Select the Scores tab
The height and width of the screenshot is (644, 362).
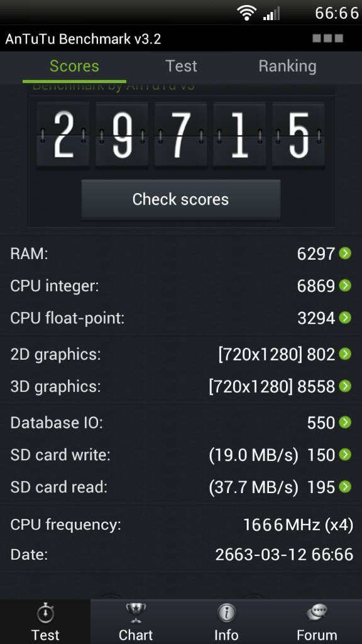[x=74, y=66]
